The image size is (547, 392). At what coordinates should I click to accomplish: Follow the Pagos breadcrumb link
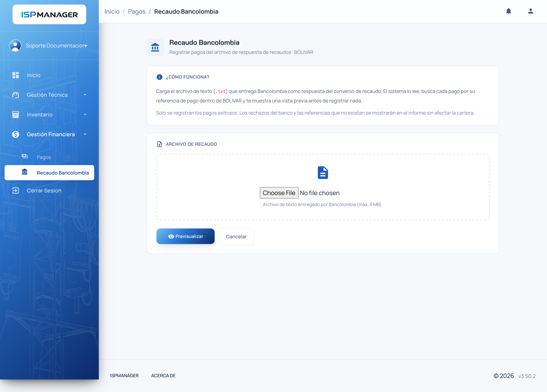tap(137, 12)
